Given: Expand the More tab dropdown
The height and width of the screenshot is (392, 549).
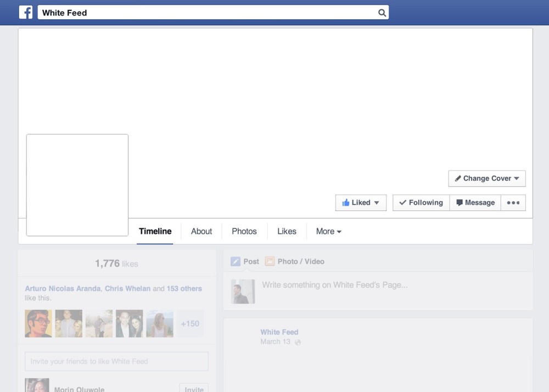Looking at the screenshot, I should point(328,231).
